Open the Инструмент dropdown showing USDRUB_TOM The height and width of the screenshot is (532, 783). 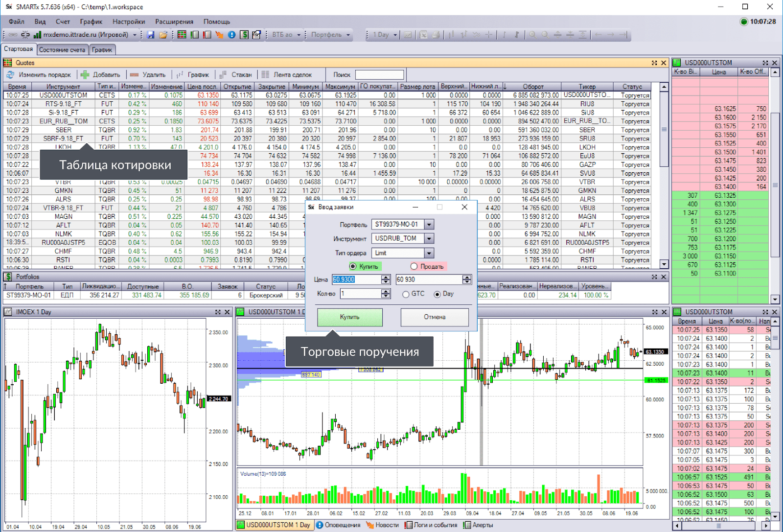[429, 239]
